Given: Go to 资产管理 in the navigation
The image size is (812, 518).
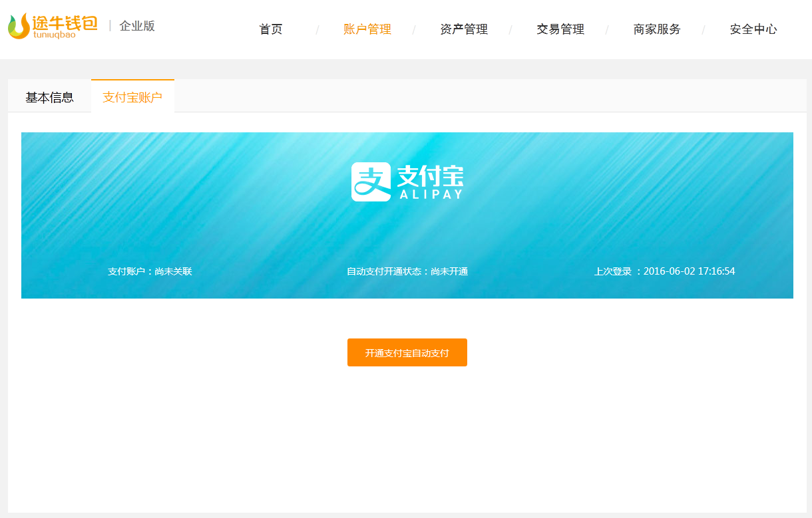Looking at the screenshot, I should tap(464, 29).
